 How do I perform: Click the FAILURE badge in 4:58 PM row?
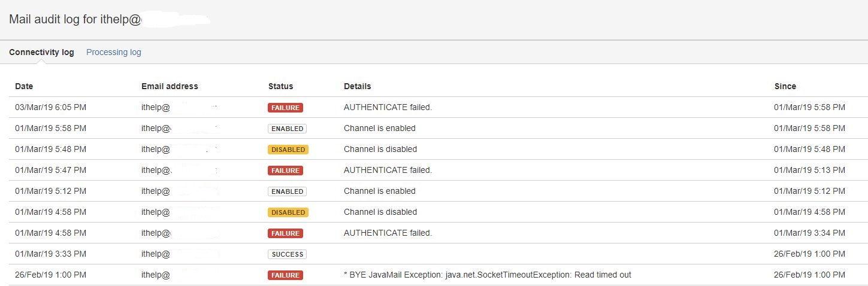285,233
